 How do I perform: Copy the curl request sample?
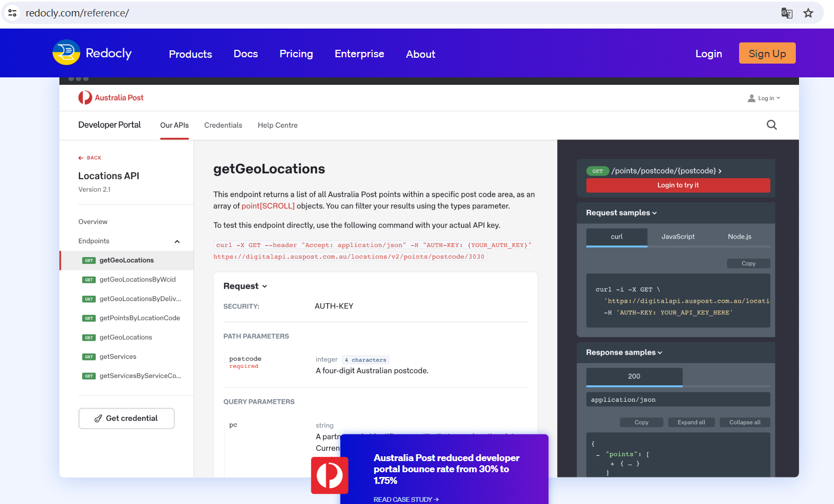(x=749, y=263)
